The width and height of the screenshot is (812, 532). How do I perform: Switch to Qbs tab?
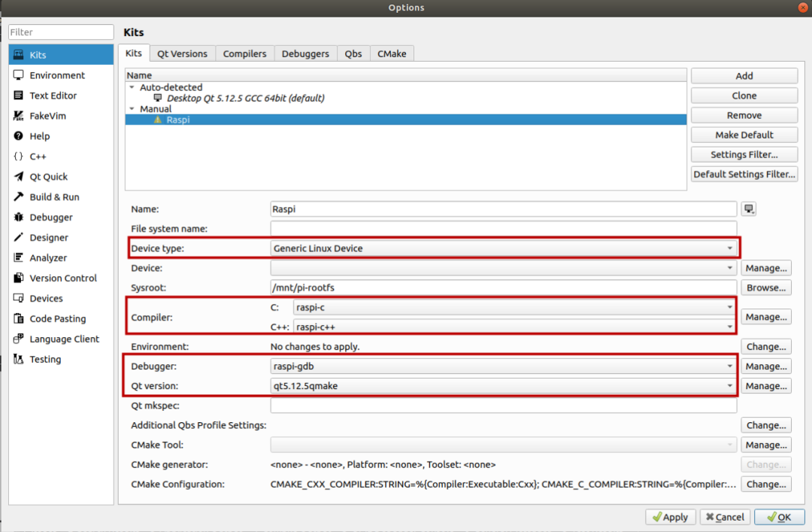click(x=353, y=53)
